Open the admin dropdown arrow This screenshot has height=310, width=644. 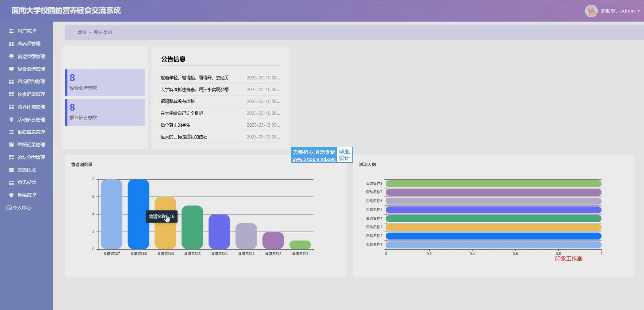tap(638, 11)
